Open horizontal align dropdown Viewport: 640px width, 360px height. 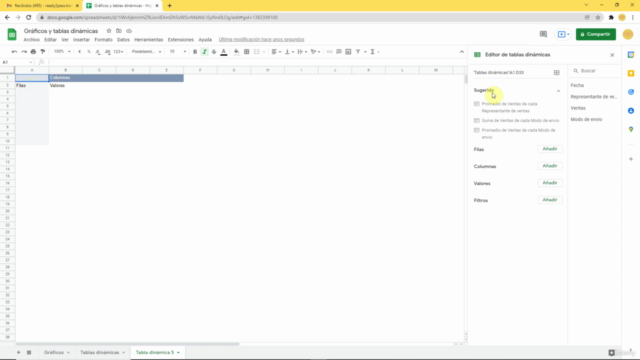pos(276,52)
